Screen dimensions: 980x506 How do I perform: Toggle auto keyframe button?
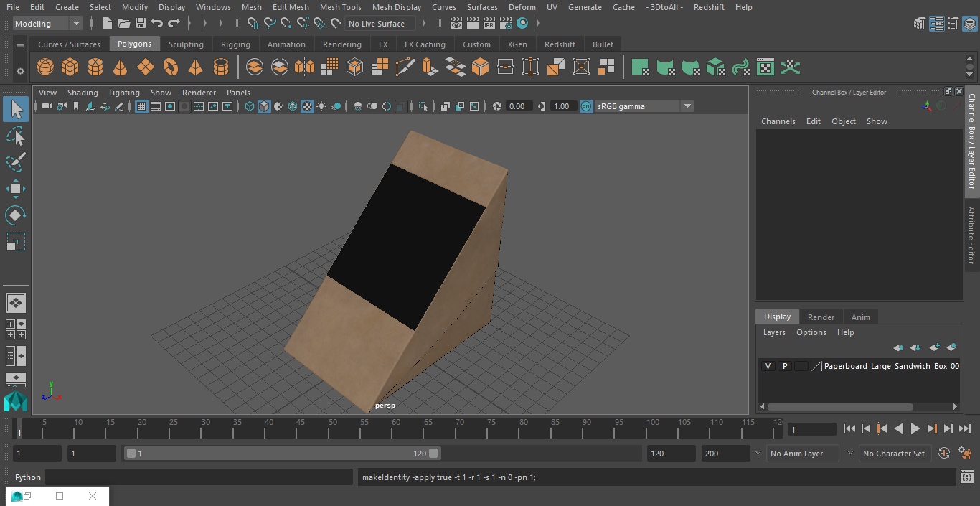point(944,454)
